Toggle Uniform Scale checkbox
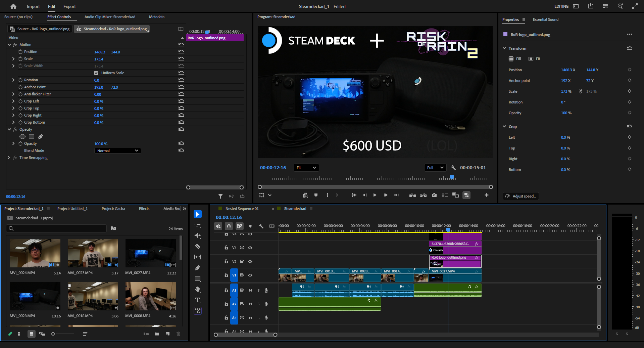Screen dimensions: 644x348 click(96, 73)
